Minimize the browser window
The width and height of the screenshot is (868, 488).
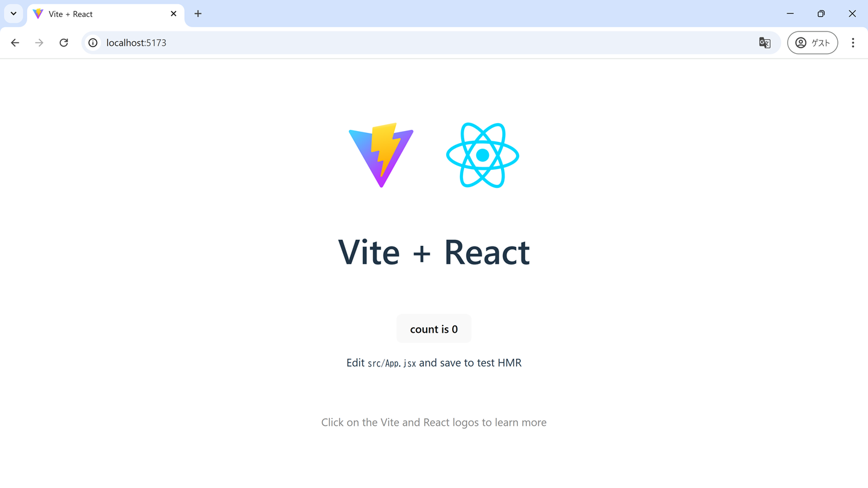(x=790, y=13)
